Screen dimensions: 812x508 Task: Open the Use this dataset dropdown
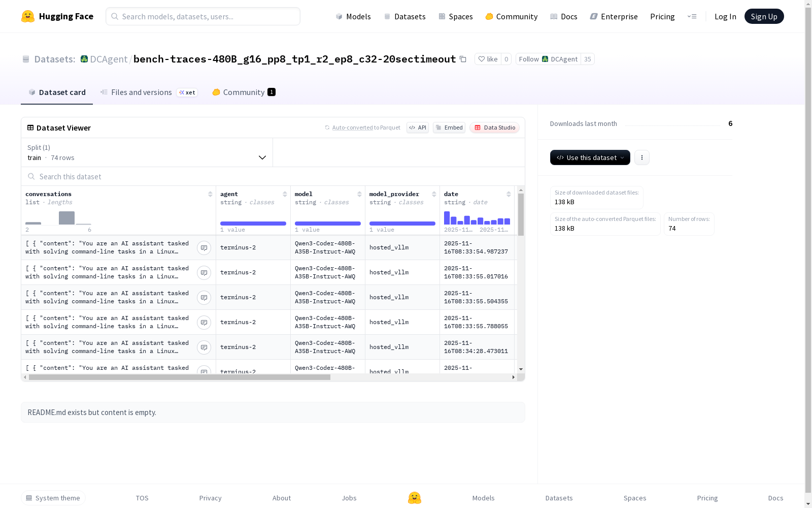coord(590,157)
